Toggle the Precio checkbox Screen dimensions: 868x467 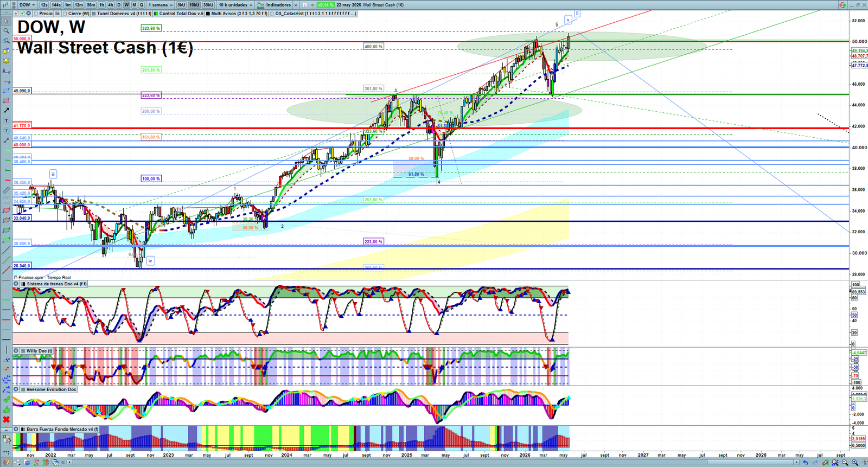coord(36,14)
